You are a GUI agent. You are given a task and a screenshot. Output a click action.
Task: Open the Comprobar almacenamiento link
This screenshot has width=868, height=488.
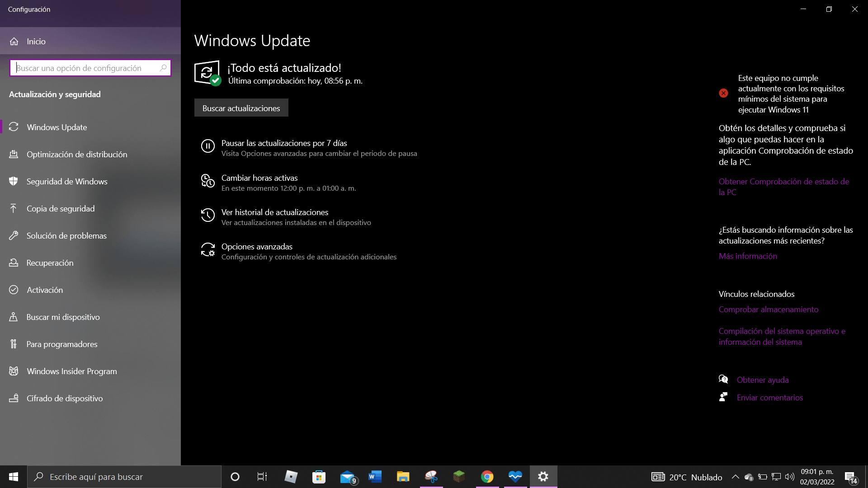tap(768, 310)
